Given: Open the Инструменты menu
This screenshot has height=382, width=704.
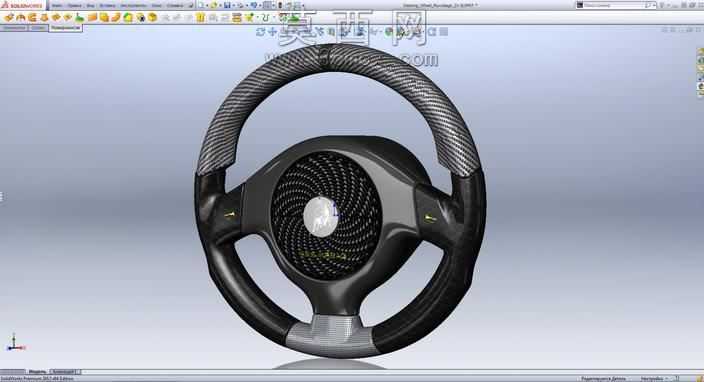Looking at the screenshot, I should click(x=133, y=5).
